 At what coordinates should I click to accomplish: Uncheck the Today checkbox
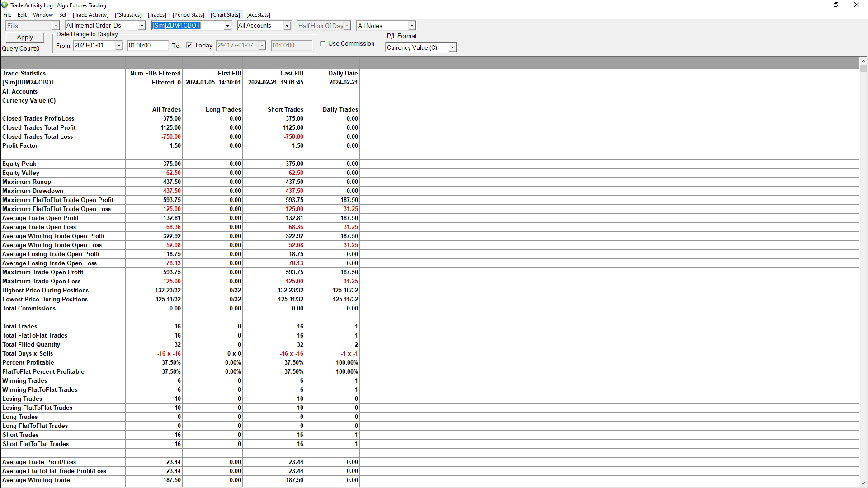(x=189, y=45)
